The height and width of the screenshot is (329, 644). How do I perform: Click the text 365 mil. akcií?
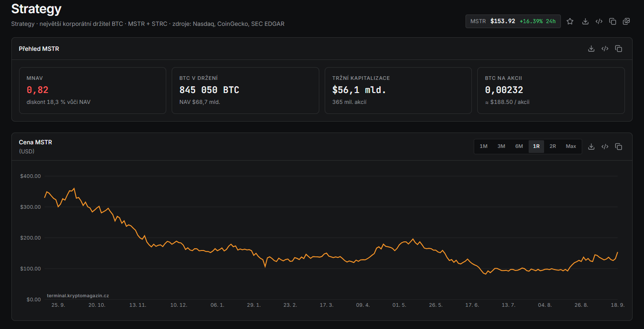[349, 102]
